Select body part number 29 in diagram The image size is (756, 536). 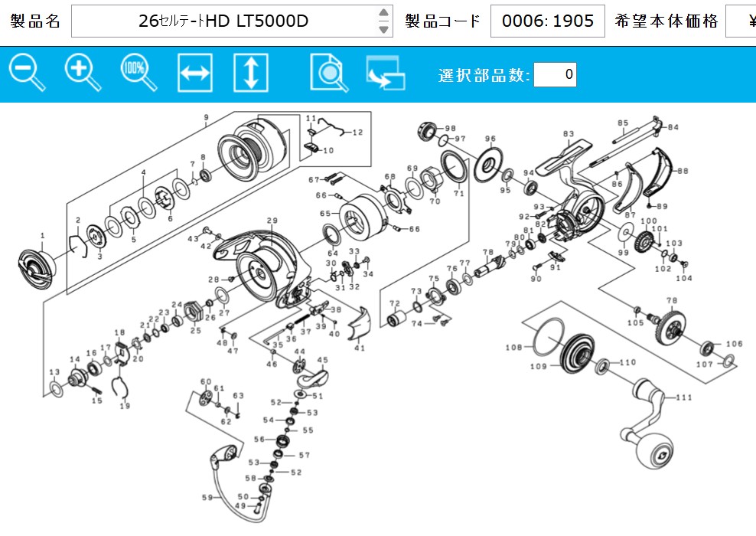tap(272, 220)
